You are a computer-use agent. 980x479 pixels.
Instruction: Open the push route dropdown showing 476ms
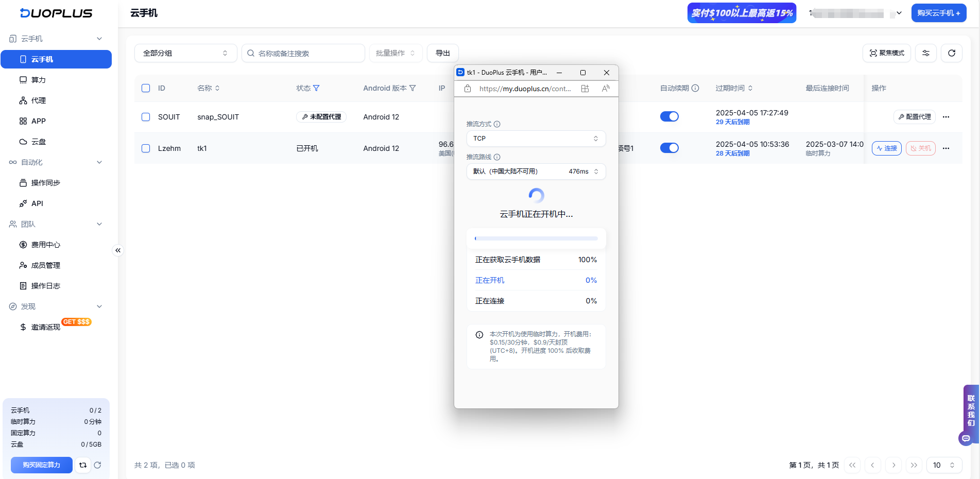[536, 172]
